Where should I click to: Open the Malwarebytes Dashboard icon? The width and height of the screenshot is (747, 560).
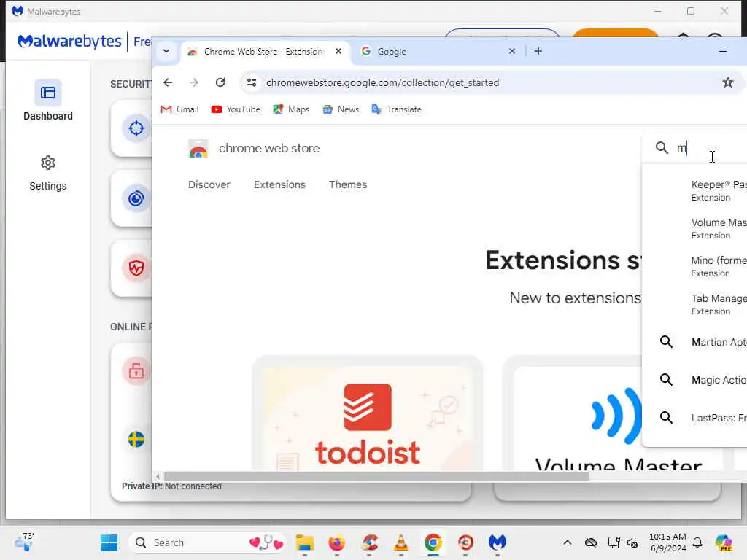pos(47,93)
